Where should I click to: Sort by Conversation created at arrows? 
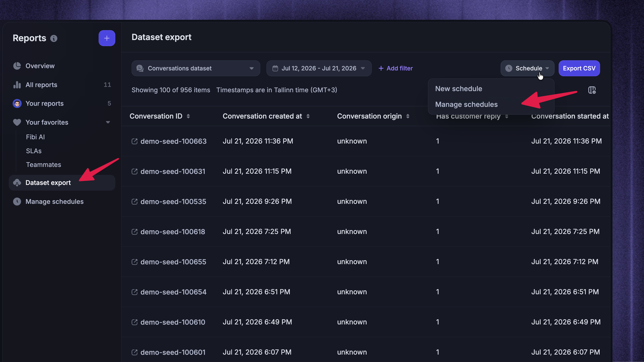click(308, 116)
